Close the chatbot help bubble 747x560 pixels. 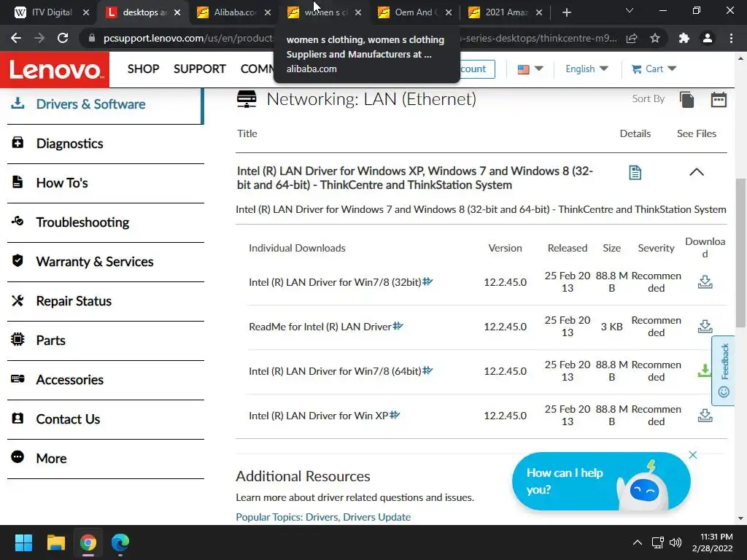pyautogui.click(x=693, y=455)
